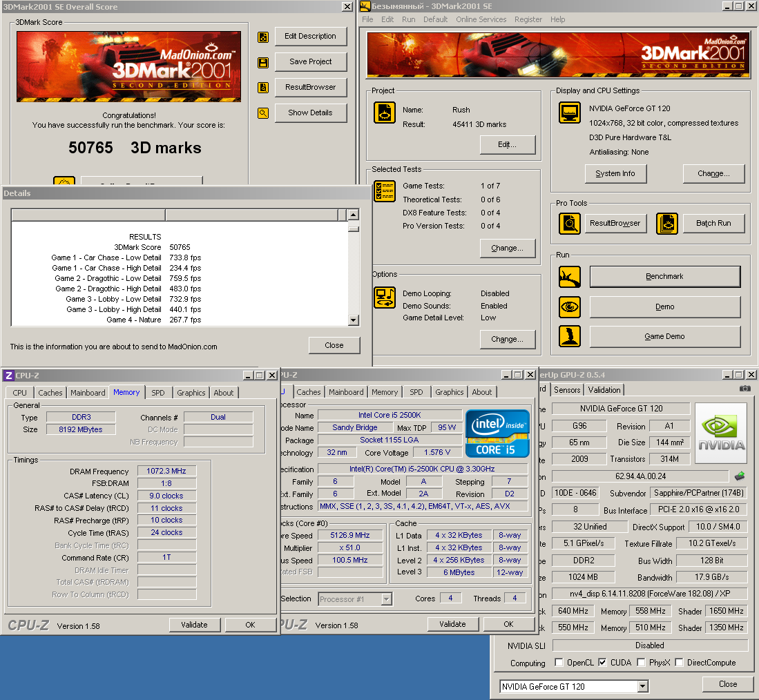Image resolution: width=759 pixels, height=700 pixels.
Task: Click the Display and CPU Settings monitor icon
Action: pos(570,113)
